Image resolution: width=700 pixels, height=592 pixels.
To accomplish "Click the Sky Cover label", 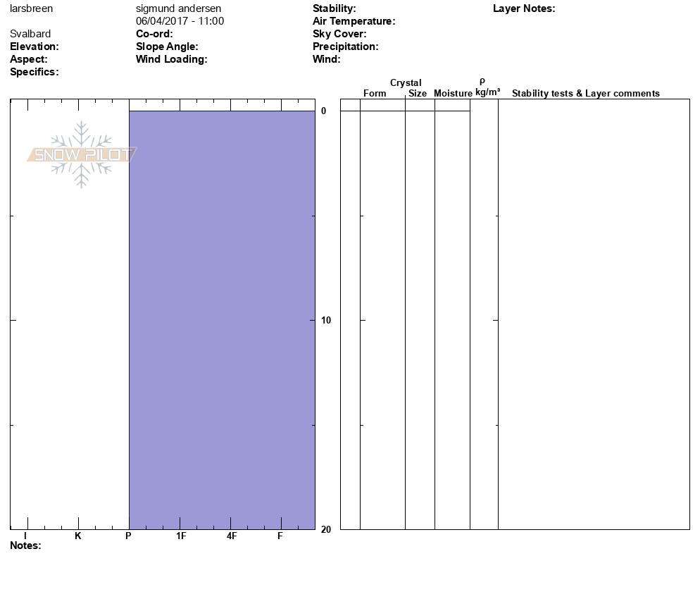I will point(339,34).
